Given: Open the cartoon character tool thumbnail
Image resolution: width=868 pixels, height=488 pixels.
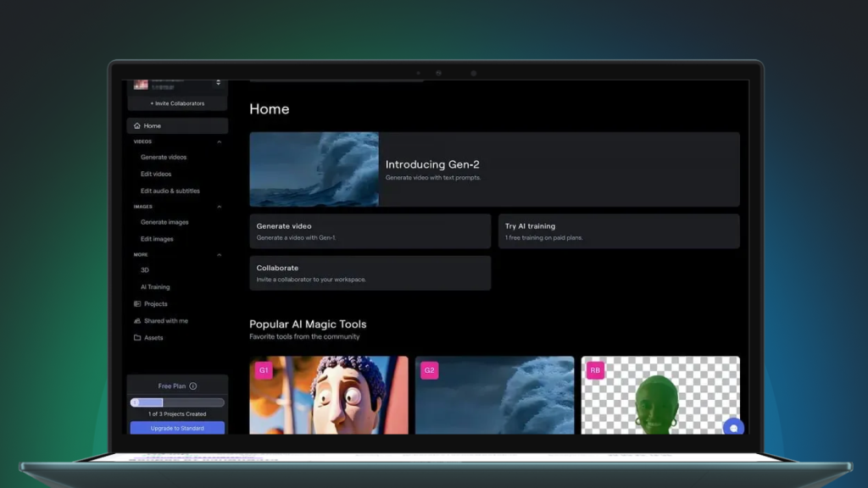Looking at the screenshot, I should tap(329, 395).
